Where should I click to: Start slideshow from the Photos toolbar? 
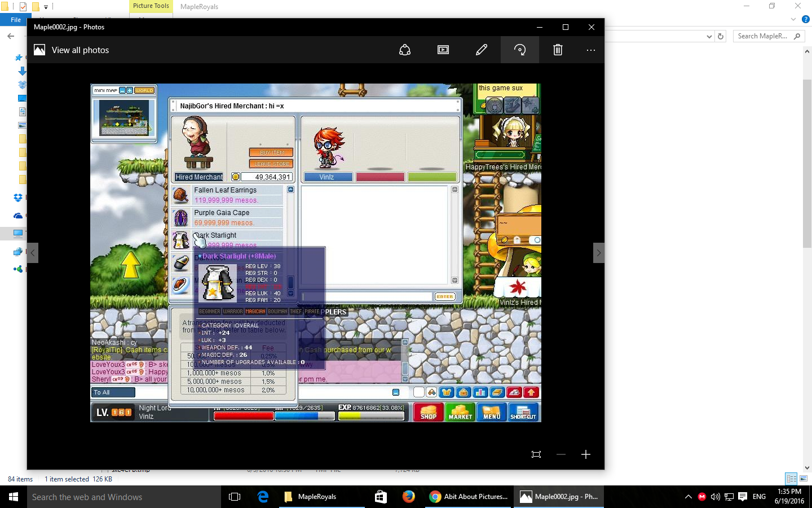[x=443, y=50]
